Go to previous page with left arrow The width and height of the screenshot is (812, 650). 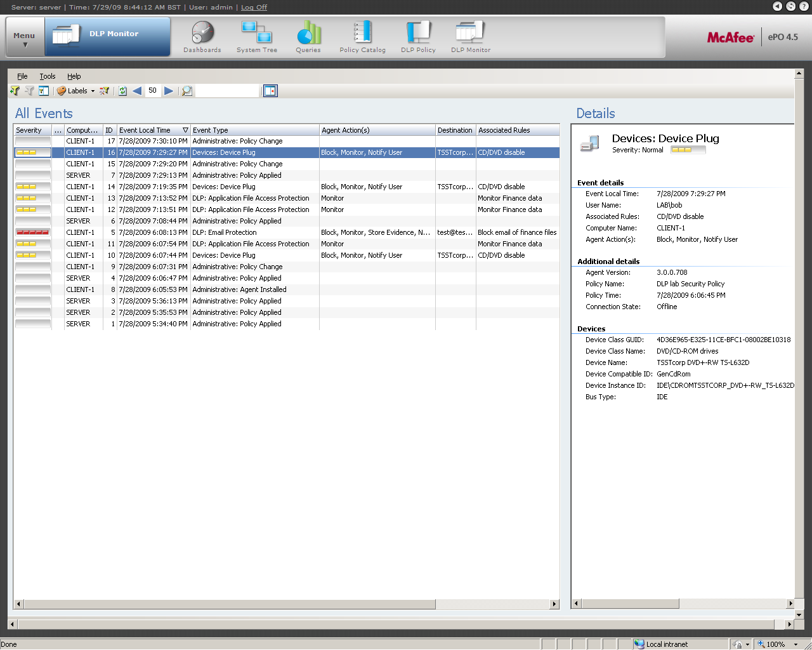point(137,91)
